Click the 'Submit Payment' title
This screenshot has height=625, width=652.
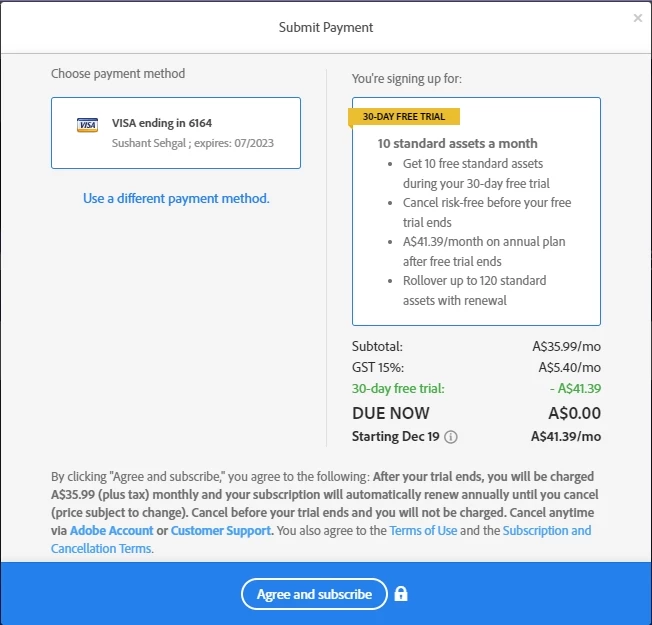click(326, 27)
